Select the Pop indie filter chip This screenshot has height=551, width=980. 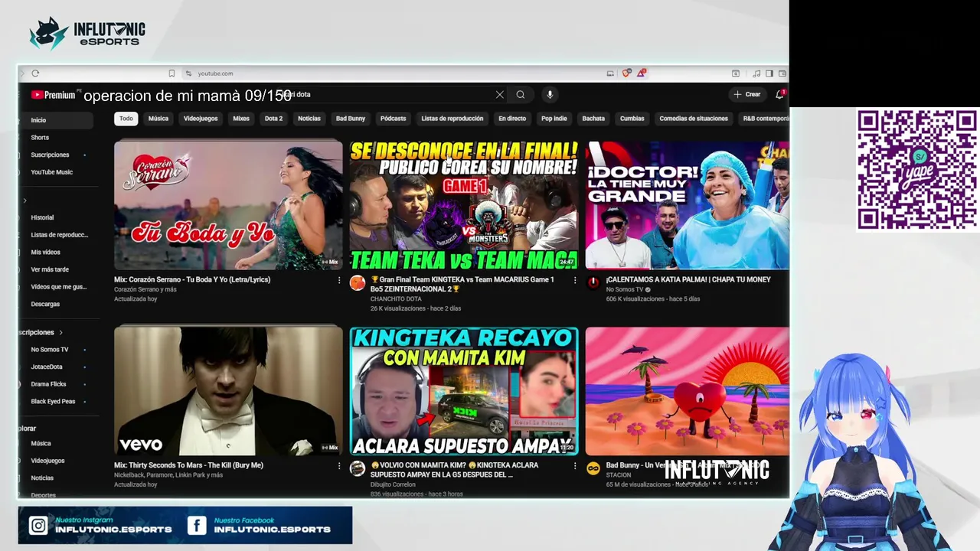click(554, 119)
